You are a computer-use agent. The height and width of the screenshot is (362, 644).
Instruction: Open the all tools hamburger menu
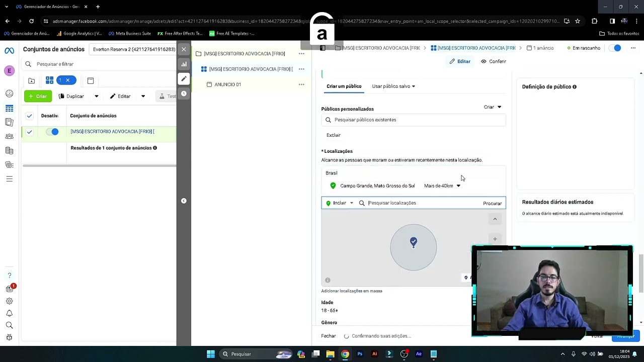tap(9, 178)
